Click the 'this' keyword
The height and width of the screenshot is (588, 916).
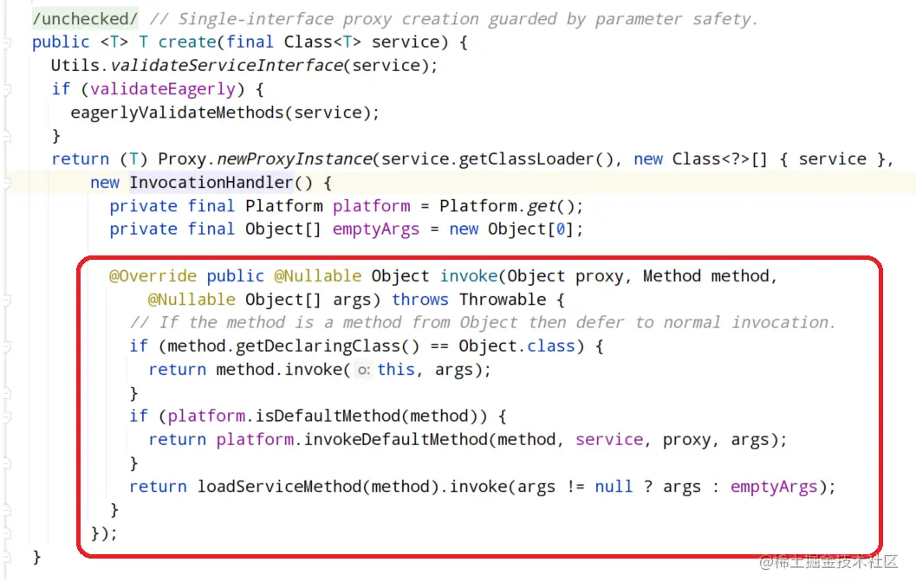click(396, 370)
